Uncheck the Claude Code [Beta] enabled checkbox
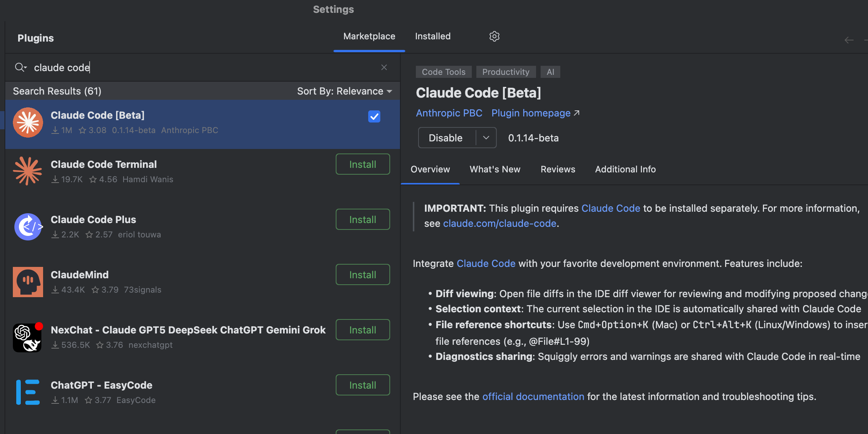 pyautogui.click(x=374, y=116)
